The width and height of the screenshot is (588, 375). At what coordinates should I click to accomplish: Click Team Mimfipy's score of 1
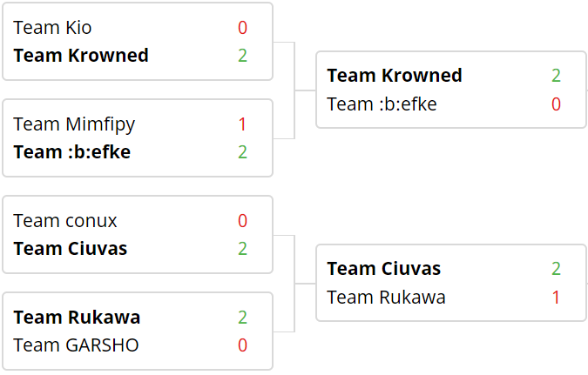(243, 124)
